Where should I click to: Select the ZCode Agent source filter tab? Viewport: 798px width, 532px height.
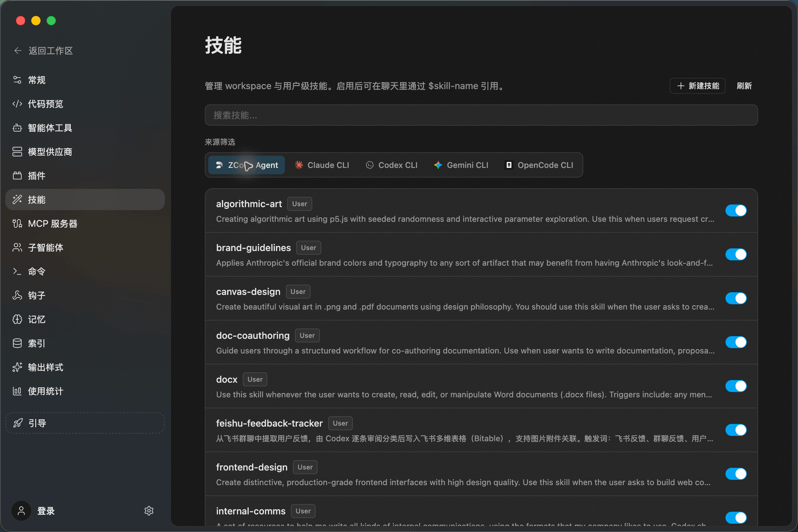246,165
